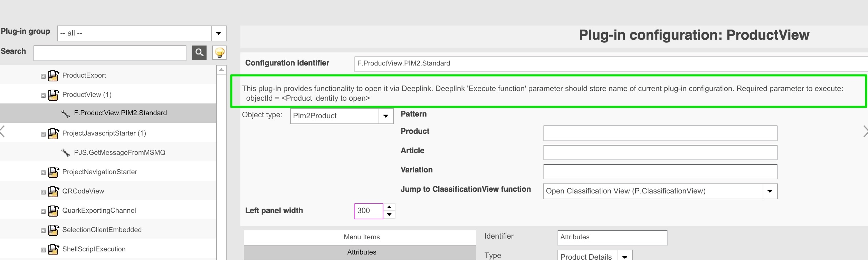868x260 pixels.
Task: Click the left collapse panel chevron
Action: [2, 131]
